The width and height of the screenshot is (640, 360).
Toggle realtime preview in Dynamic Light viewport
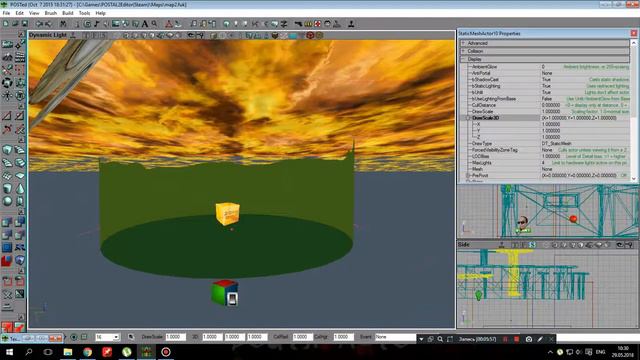tap(73, 36)
